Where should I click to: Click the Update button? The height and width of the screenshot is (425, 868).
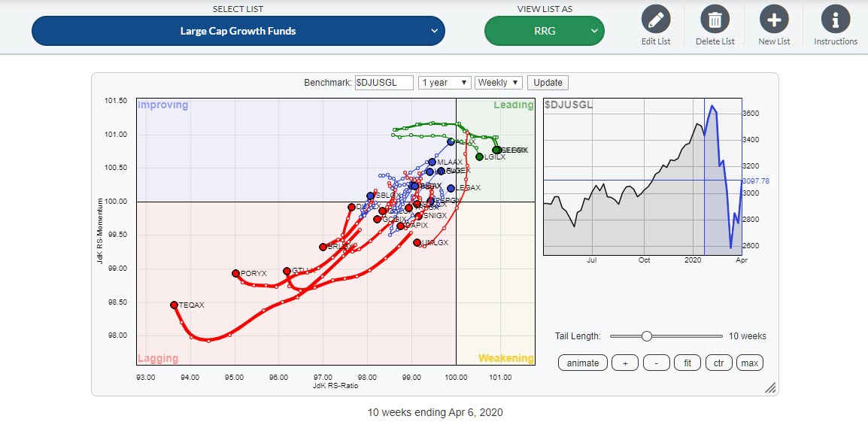click(x=548, y=83)
